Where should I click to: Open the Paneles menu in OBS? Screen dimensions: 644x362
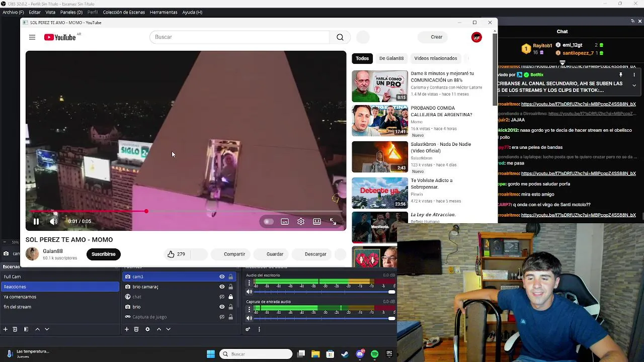click(x=71, y=12)
